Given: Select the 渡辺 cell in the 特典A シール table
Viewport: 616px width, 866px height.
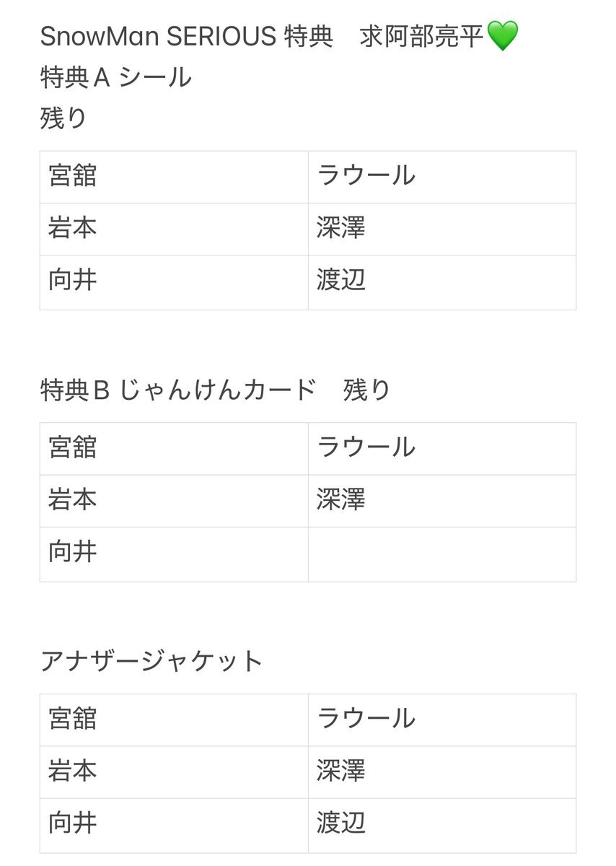Looking at the screenshot, I should (442, 282).
